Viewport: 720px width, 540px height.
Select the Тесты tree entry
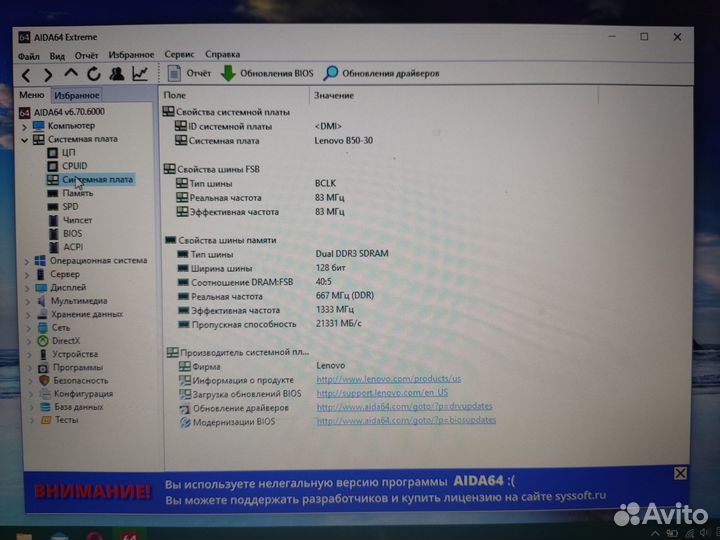(67, 420)
